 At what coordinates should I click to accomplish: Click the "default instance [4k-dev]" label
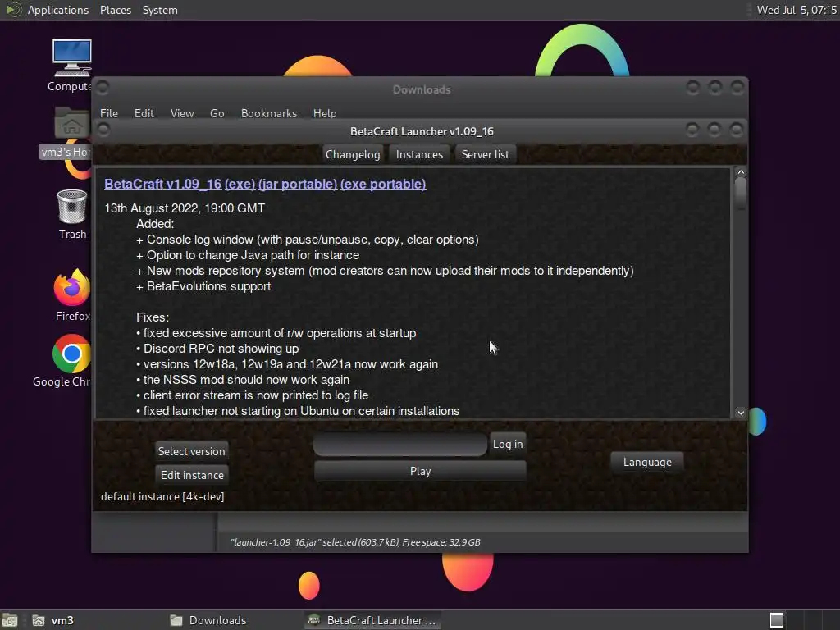(162, 496)
